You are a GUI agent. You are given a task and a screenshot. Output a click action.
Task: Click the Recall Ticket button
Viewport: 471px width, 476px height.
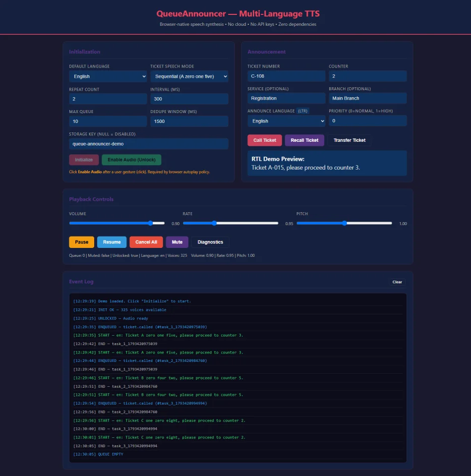(x=304, y=140)
